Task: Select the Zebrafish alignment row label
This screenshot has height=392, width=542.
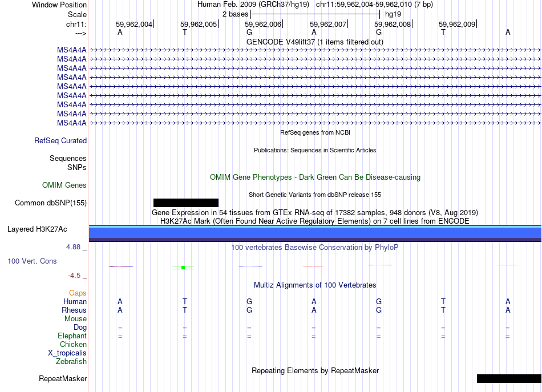Action: [x=71, y=362]
